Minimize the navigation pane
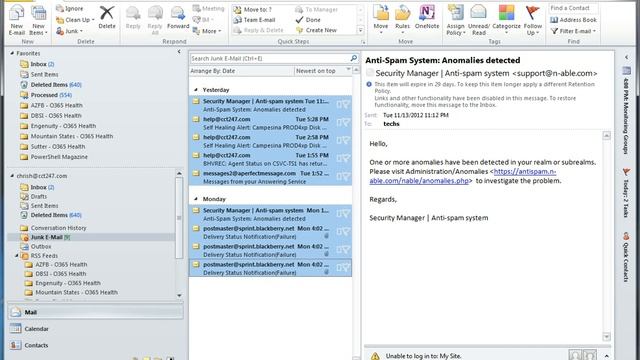The image size is (640, 360). coord(179,52)
